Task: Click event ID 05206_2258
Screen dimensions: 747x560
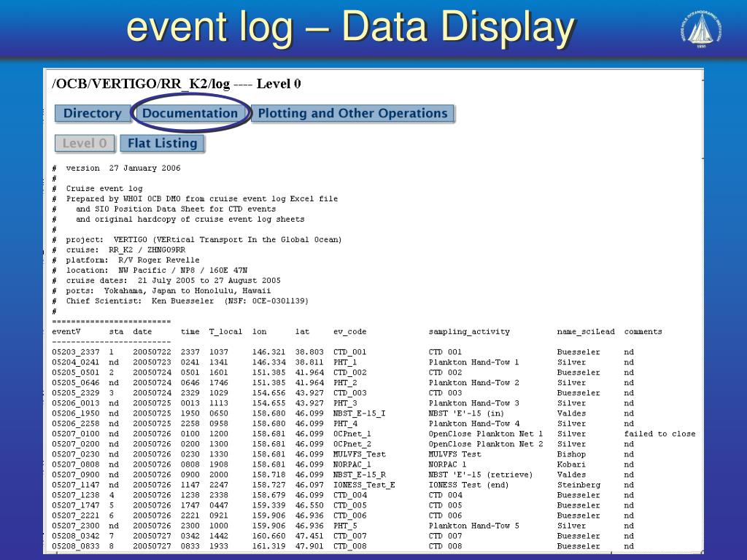Action: point(76,424)
